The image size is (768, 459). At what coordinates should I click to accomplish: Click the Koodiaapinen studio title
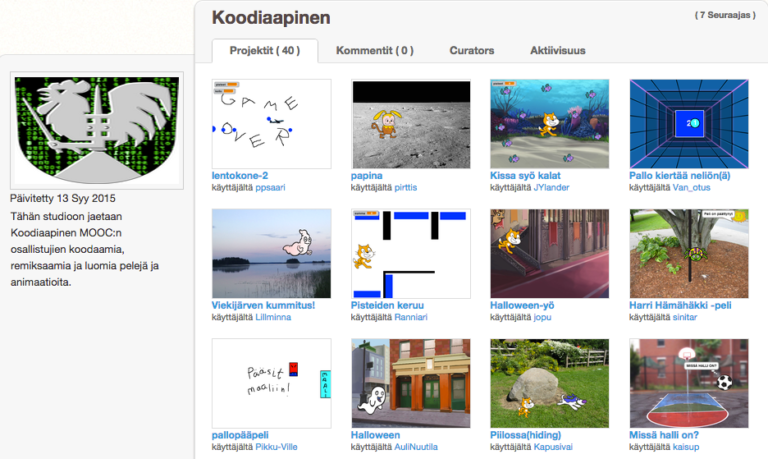pos(271,18)
